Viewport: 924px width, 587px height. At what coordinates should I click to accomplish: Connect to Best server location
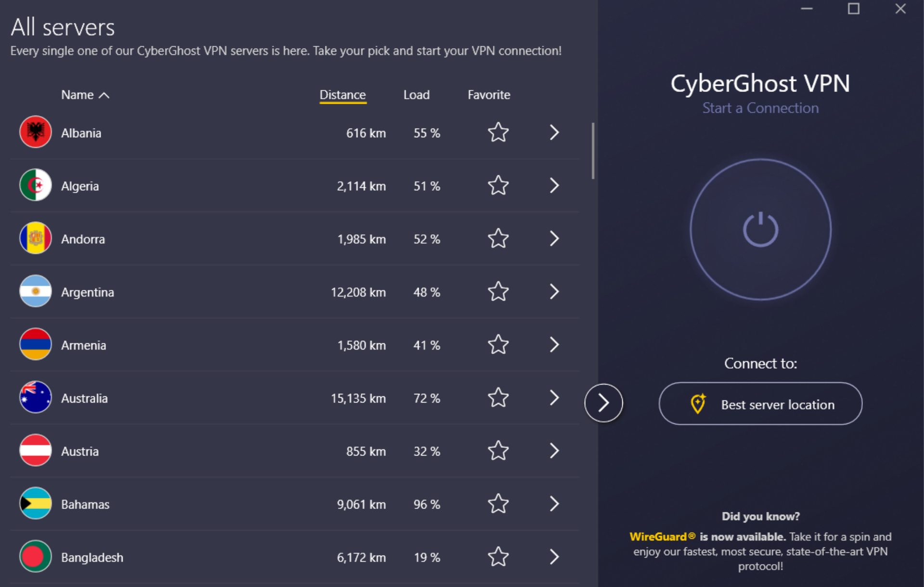point(760,404)
